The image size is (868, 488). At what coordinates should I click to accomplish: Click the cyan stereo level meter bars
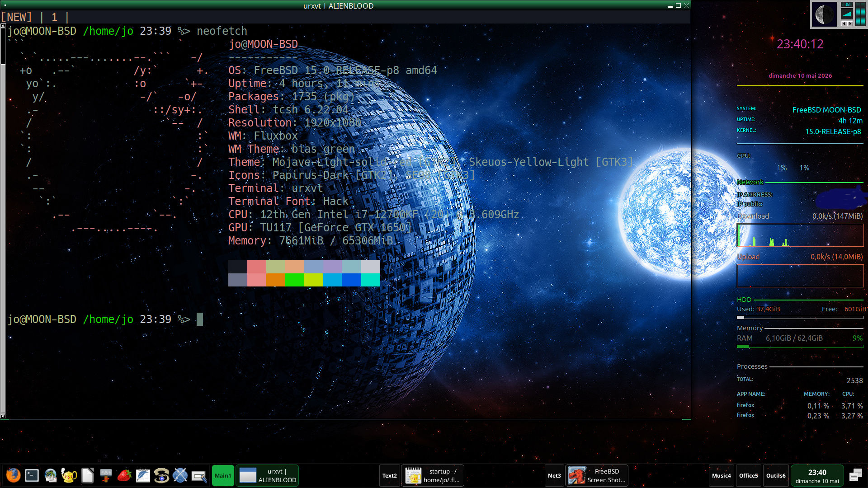point(860,15)
